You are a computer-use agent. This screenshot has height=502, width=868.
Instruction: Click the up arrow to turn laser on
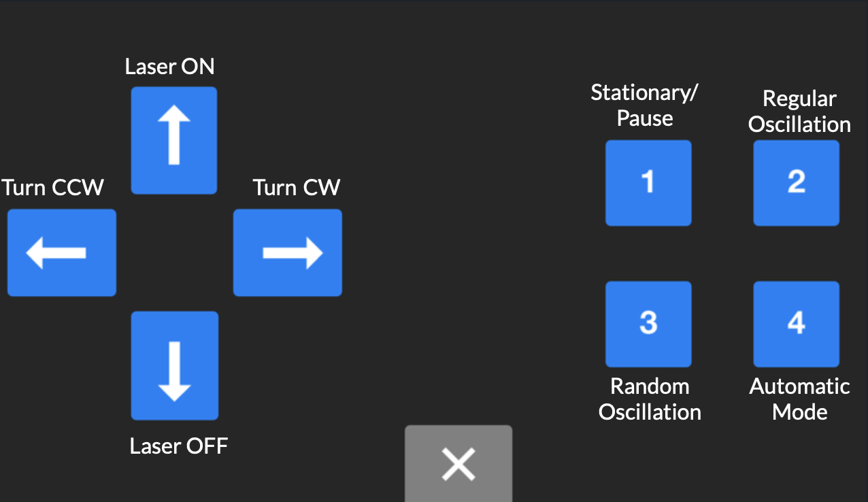173,140
